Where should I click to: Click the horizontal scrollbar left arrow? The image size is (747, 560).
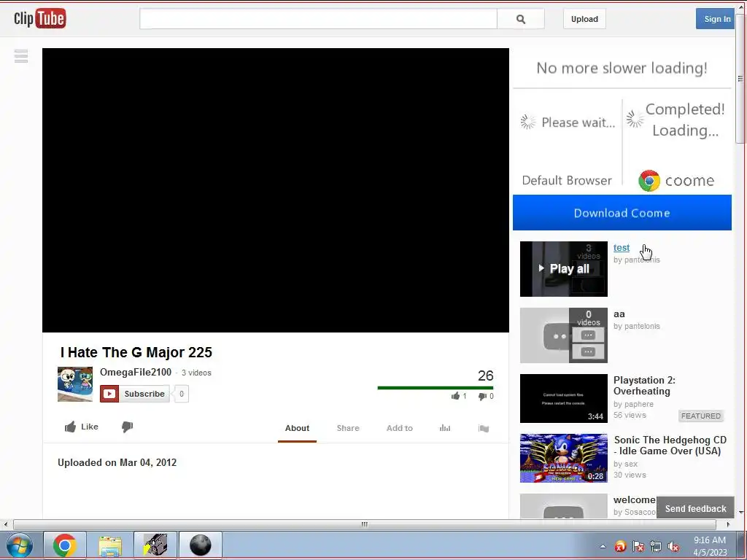(6, 524)
